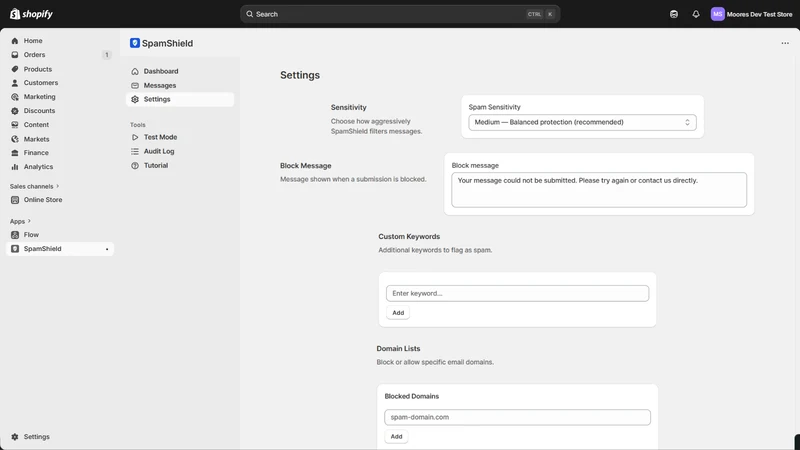The width and height of the screenshot is (800, 450).
Task: Open the Spam Sensitivity dropdown
Action: point(582,122)
